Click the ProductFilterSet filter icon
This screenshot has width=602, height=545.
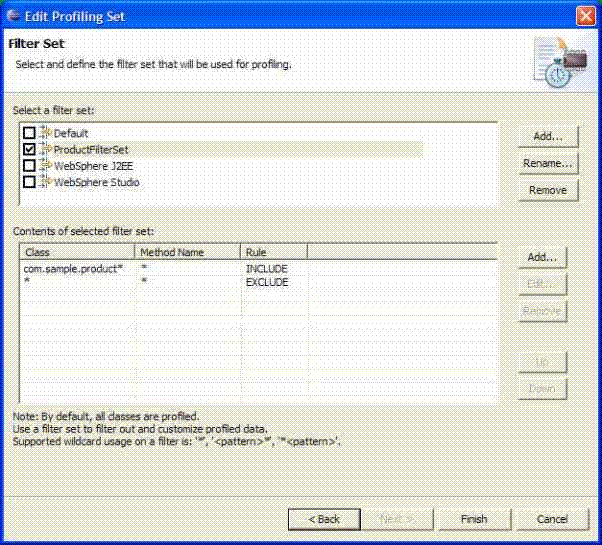point(45,149)
